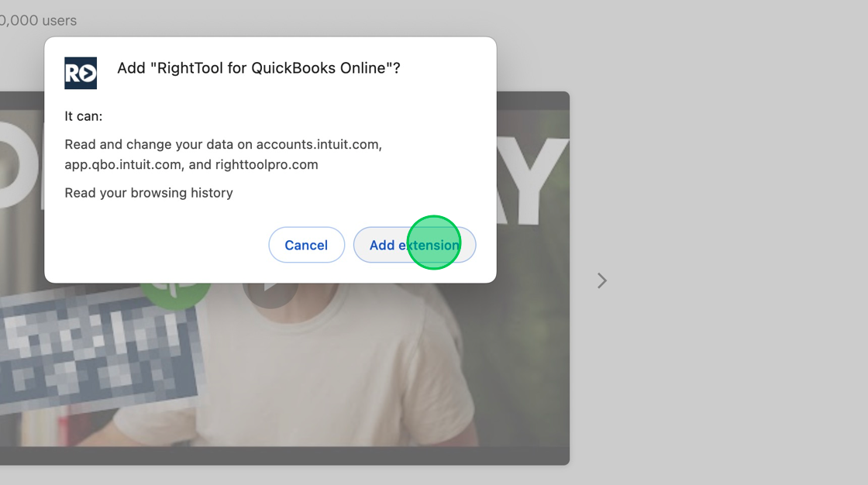Select the dialog title about RightTool

[259, 68]
